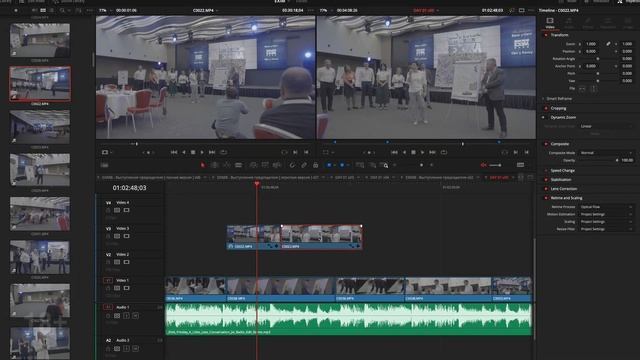Play the source viewer clip forward

tap(202, 152)
